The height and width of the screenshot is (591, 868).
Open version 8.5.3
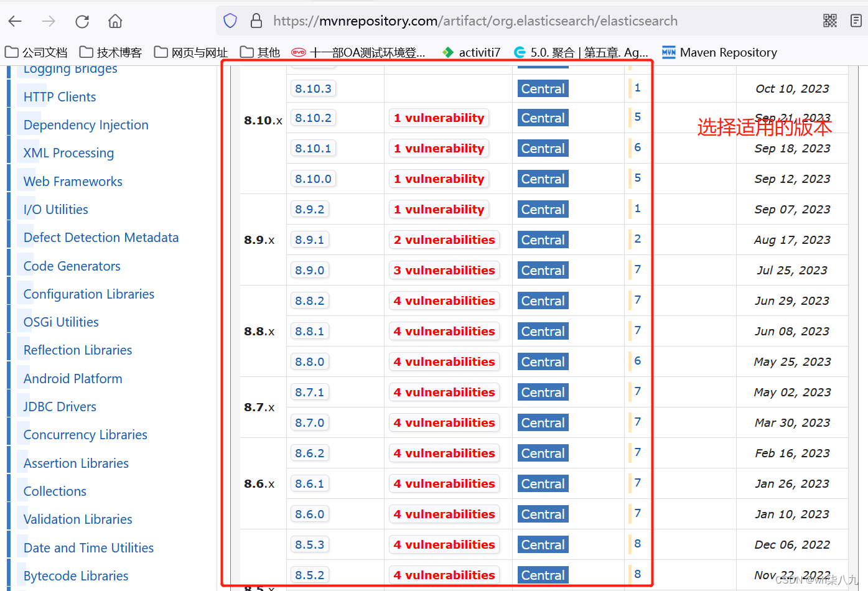click(x=310, y=544)
